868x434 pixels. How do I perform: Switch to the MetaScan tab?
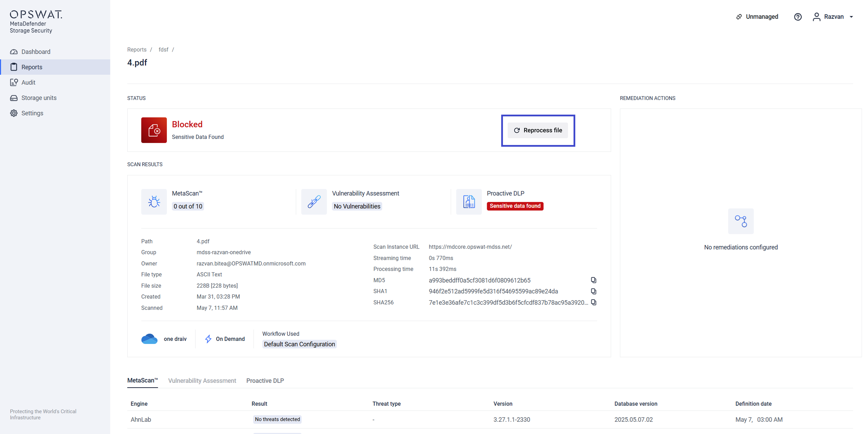tap(142, 380)
